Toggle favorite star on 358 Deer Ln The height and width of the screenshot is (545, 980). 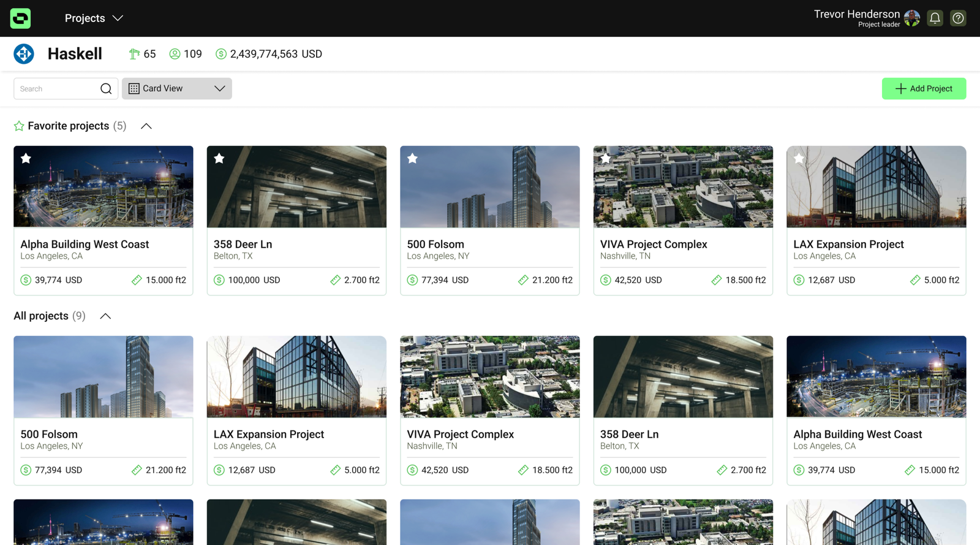[x=219, y=158]
